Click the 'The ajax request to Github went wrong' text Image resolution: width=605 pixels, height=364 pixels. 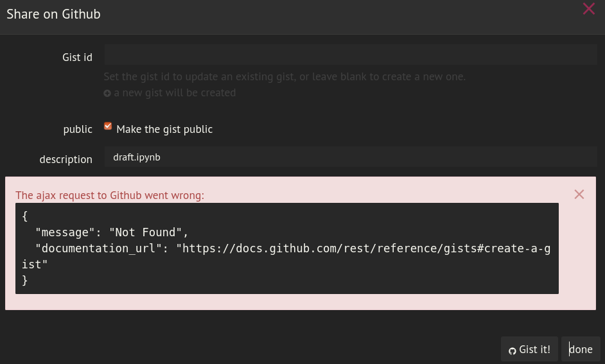110,195
